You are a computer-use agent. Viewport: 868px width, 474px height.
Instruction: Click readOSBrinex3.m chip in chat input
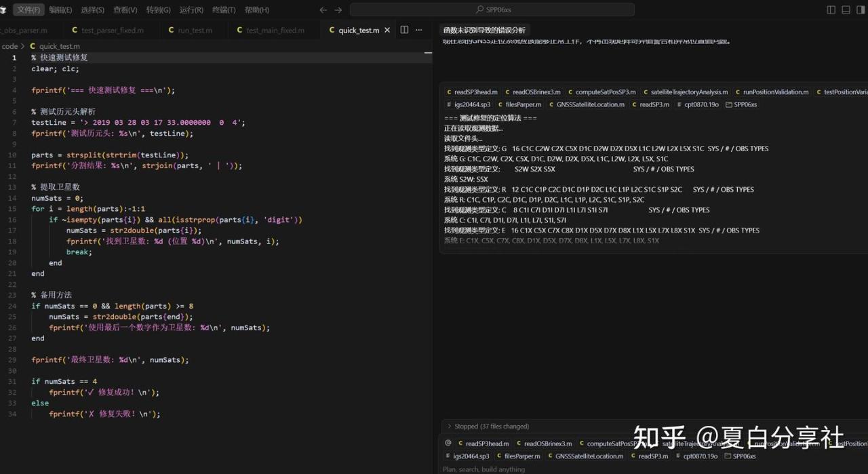click(x=544, y=443)
